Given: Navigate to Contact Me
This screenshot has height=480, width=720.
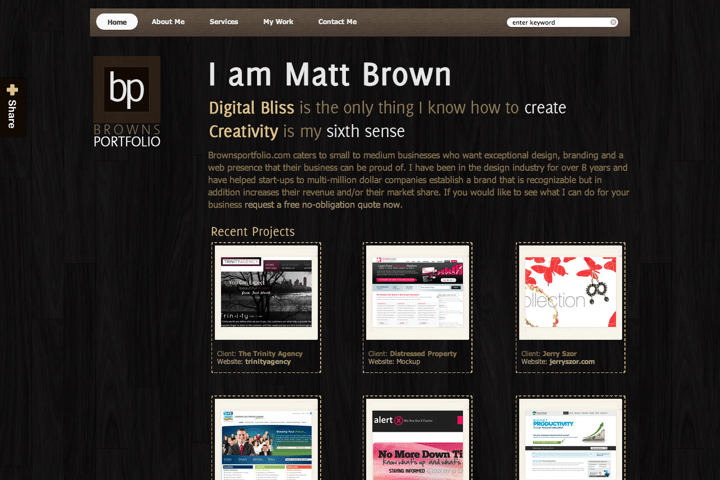Looking at the screenshot, I should (338, 22).
